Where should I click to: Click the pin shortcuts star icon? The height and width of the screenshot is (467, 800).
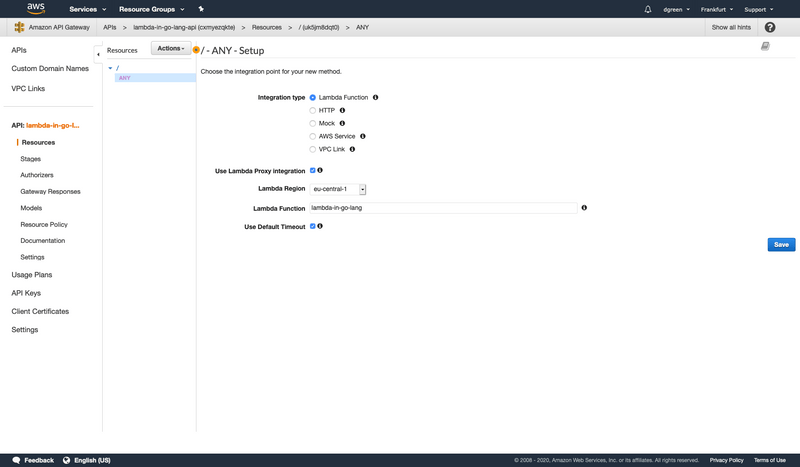pyautogui.click(x=201, y=9)
